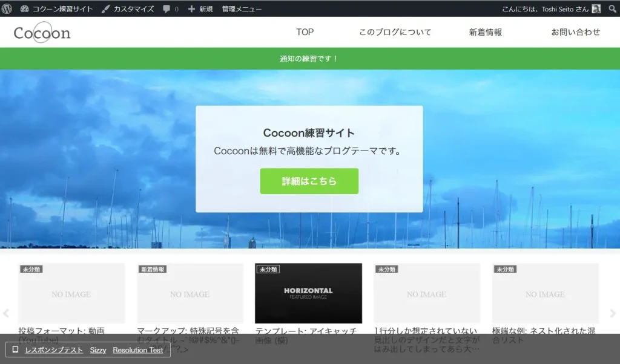Click the device icon beside レスポンシブテスト

15,349
